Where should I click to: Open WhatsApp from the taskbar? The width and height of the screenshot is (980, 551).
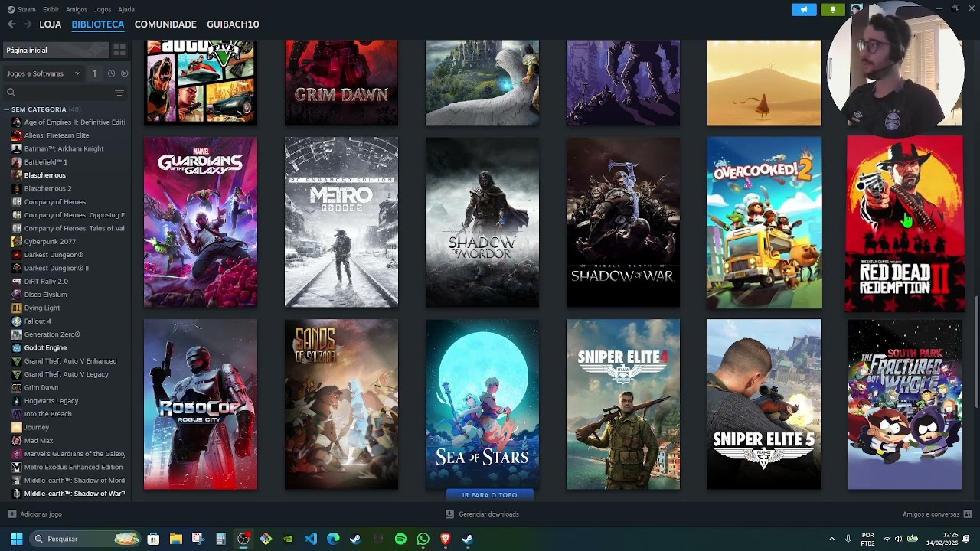423,539
